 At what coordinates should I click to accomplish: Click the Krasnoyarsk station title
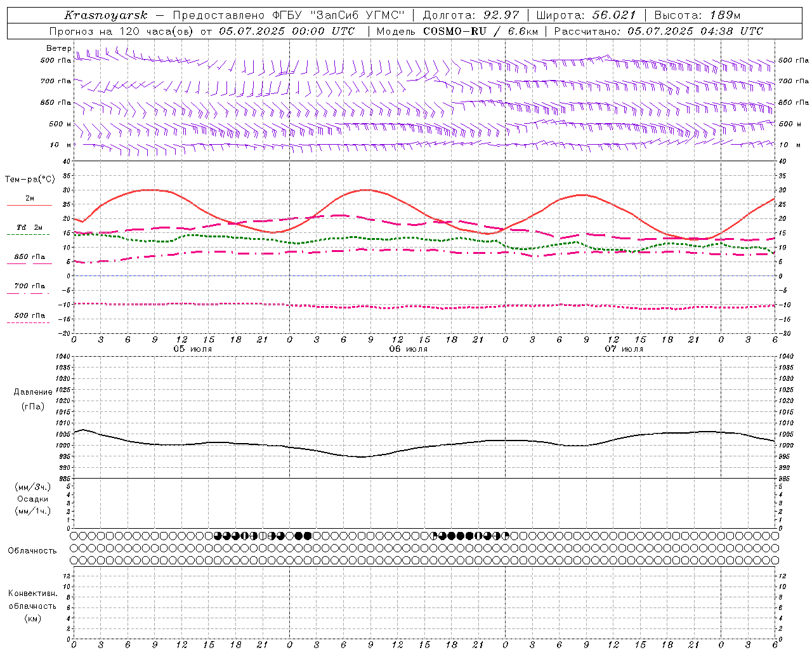(x=106, y=15)
